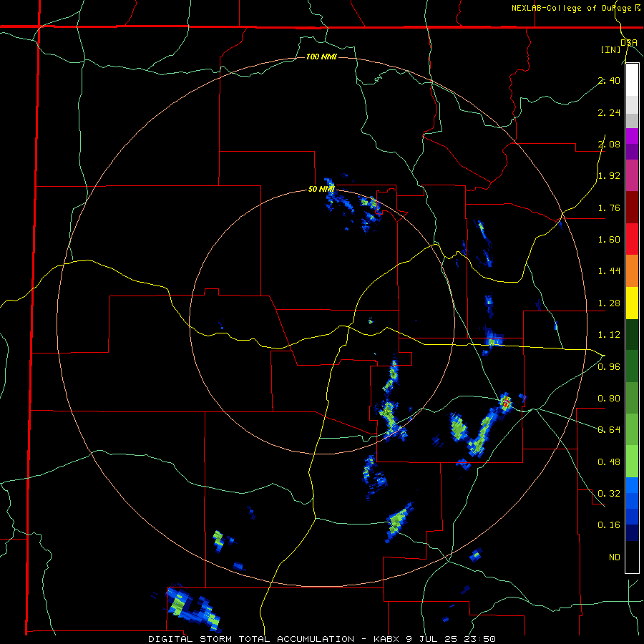Click the 0.64 legend value

[x=609, y=430]
